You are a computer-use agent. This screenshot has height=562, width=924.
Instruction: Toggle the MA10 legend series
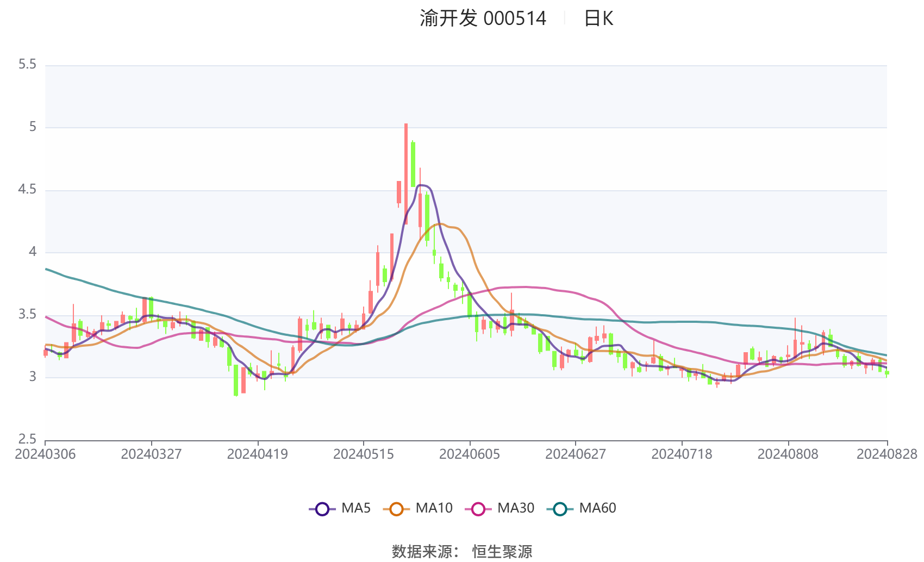click(x=418, y=509)
